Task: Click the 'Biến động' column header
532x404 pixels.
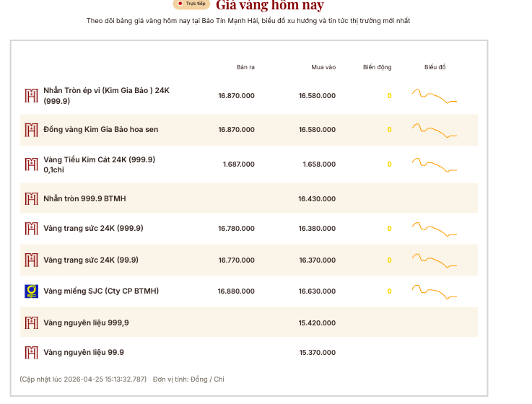Action: pyautogui.click(x=377, y=67)
